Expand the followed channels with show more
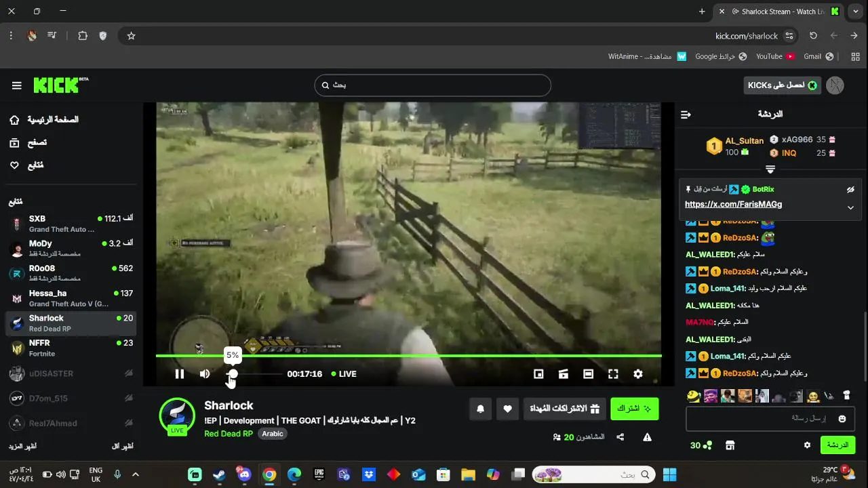The width and height of the screenshot is (868, 488). click(22, 447)
